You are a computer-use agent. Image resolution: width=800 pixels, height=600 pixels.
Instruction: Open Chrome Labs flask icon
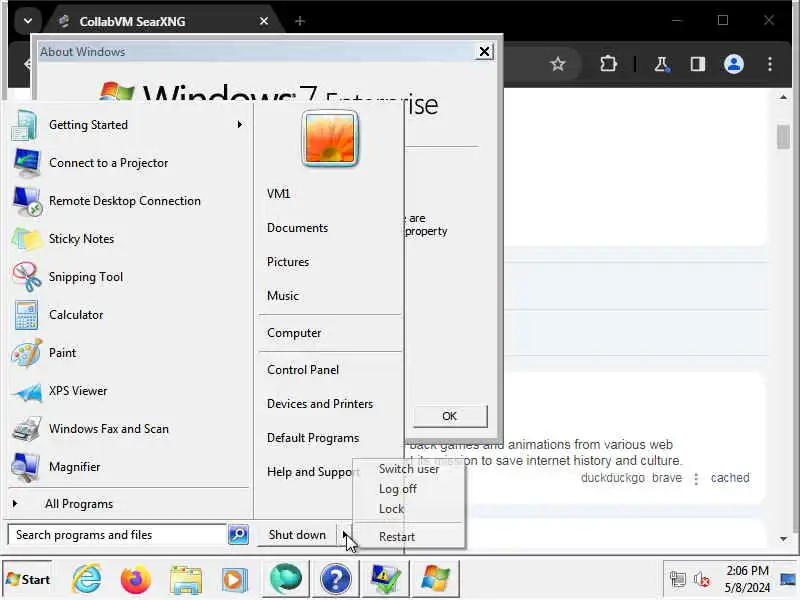tap(662, 64)
